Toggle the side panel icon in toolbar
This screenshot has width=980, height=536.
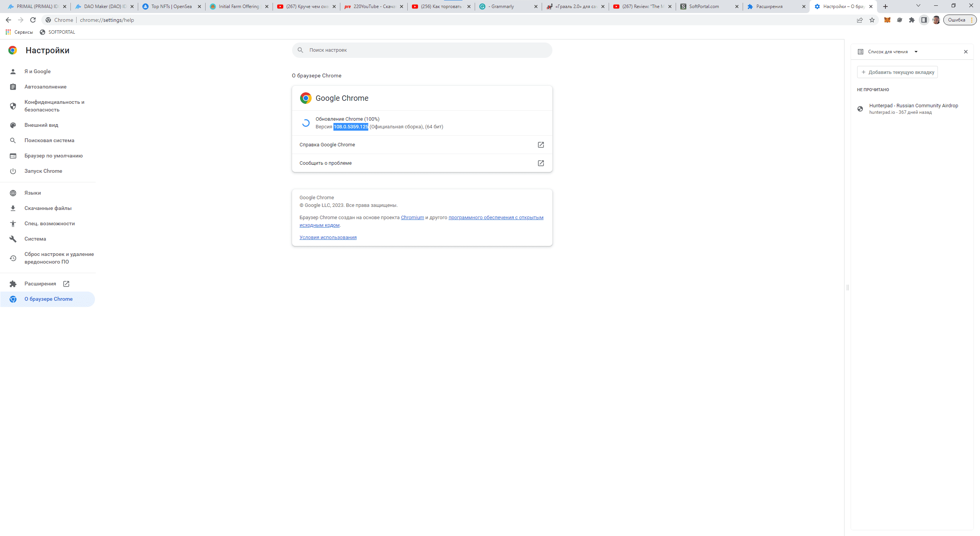[924, 20]
